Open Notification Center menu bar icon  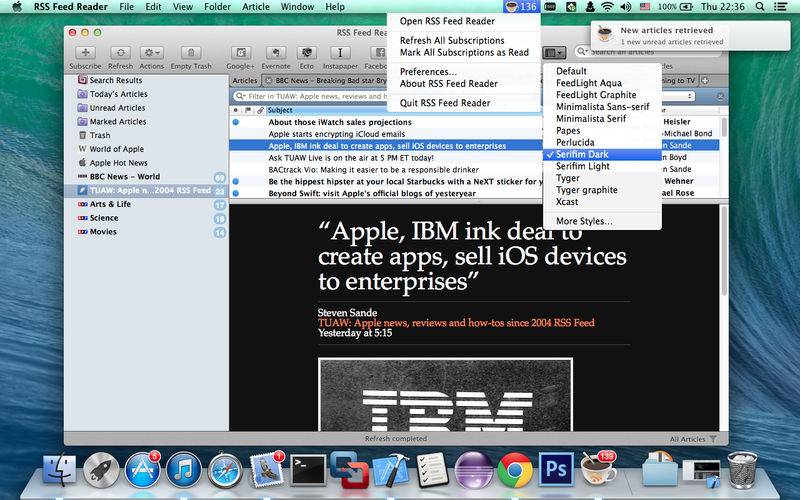tap(781, 7)
